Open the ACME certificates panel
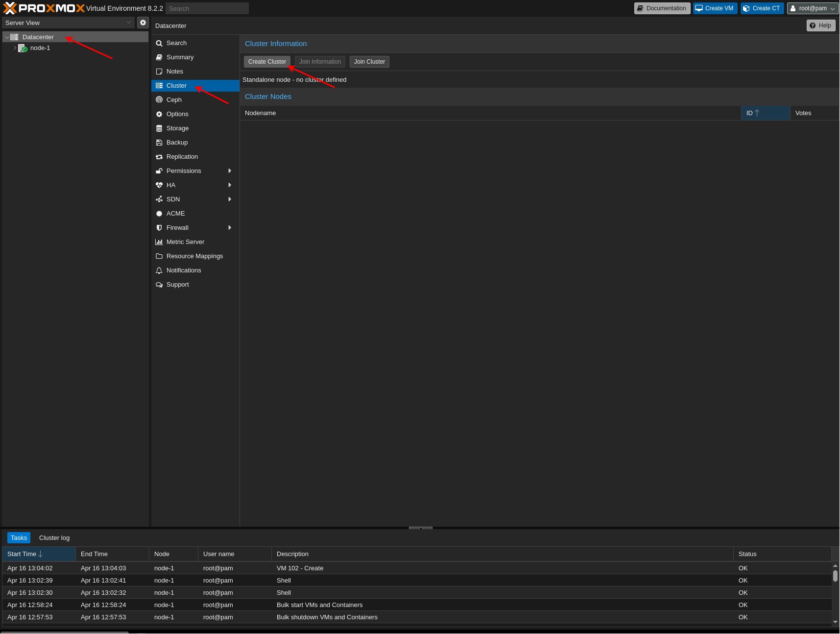Image resolution: width=840 pixels, height=634 pixels. [x=175, y=213]
